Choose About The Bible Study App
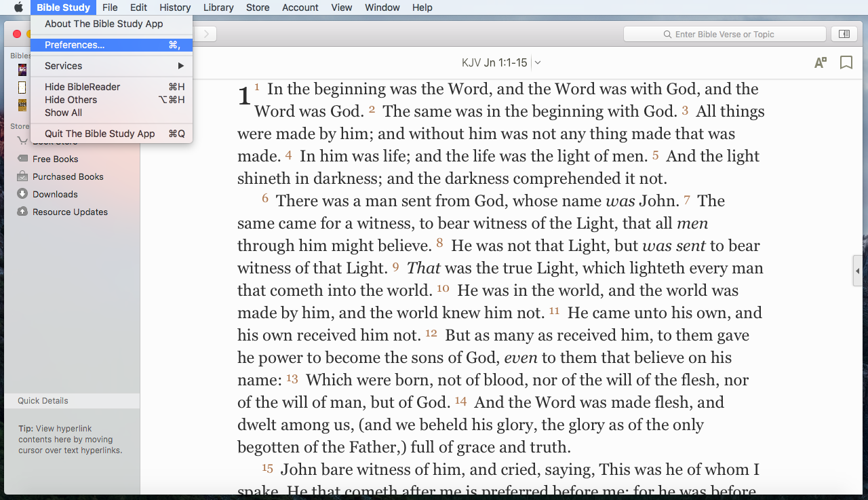Screen dimensions: 868x500 (112, 24)
